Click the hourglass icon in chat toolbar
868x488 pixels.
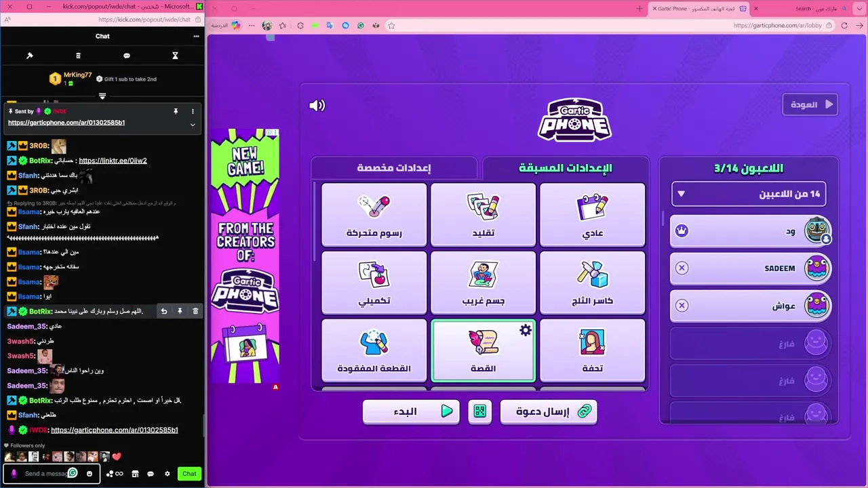click(x=175, y=56)
